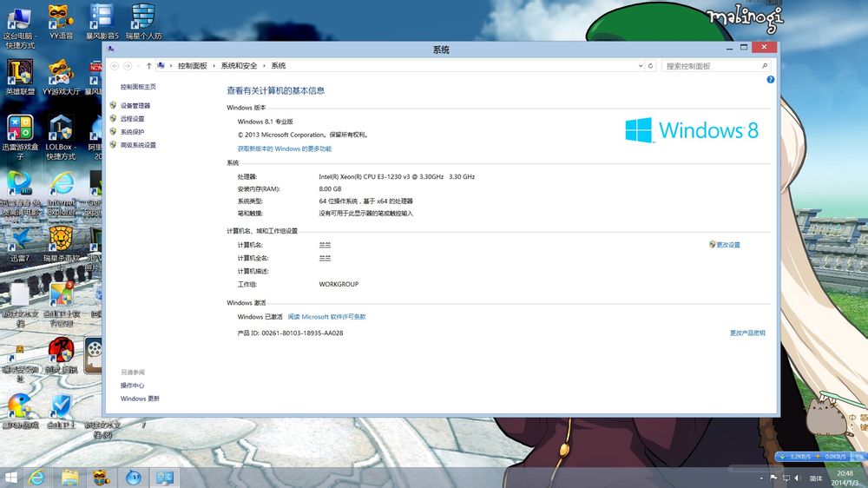Go to 控制面板主页
Image resolution: width=868 pixels, height=488 pixels.
tap(138, 87)
